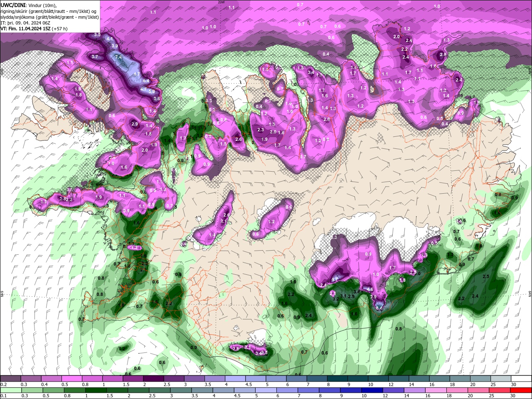Click the bright pink 0.5 snow legend swatch

(x=71, y=379)
